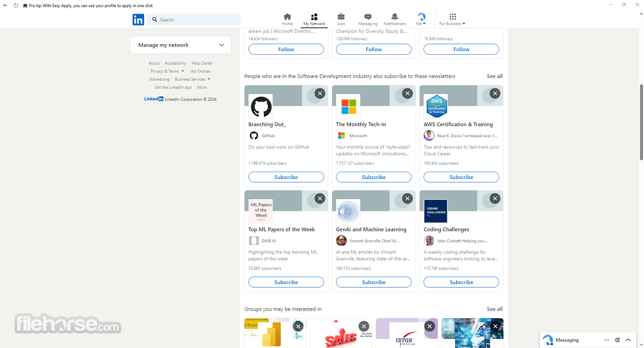
Task: Open the GenAI and Machine Learning thumbnail
Action: (x=348, y=211)
